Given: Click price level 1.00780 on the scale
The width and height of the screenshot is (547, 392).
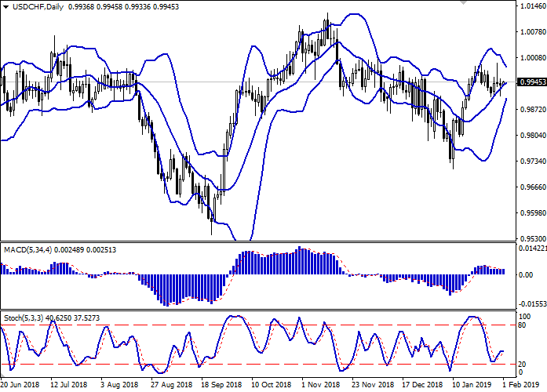Looking at the screenshot, I should (x=533, y=32).
